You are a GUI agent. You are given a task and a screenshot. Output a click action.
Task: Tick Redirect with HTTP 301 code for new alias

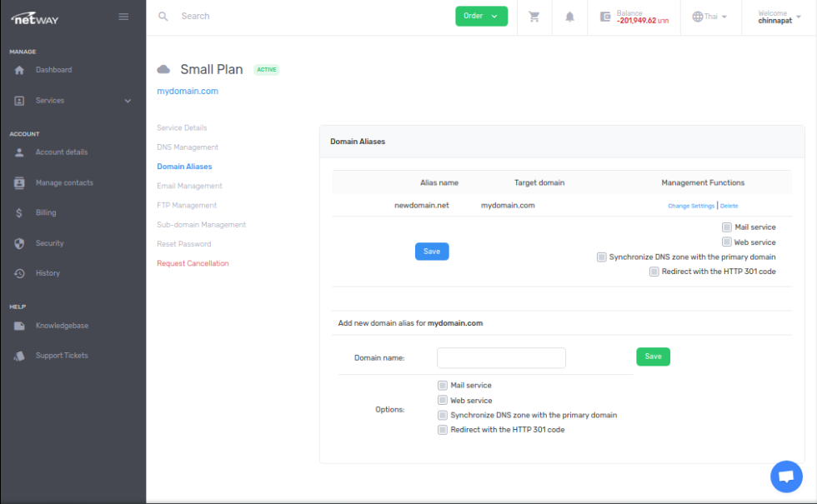443,430
